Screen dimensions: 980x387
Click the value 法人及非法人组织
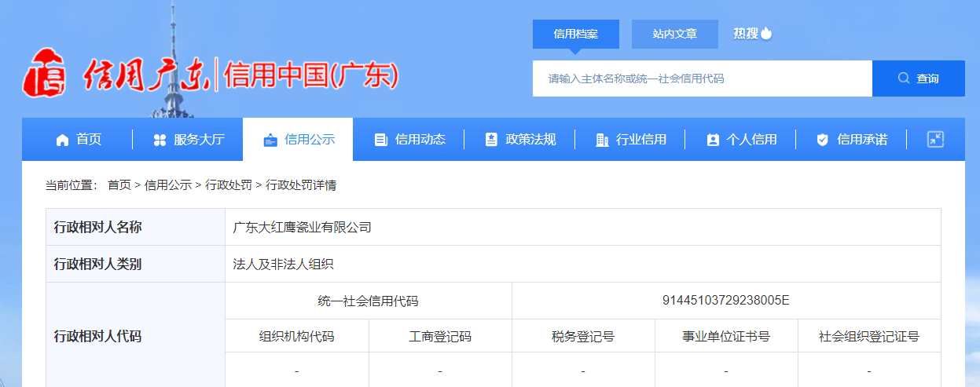coord(284,265)
